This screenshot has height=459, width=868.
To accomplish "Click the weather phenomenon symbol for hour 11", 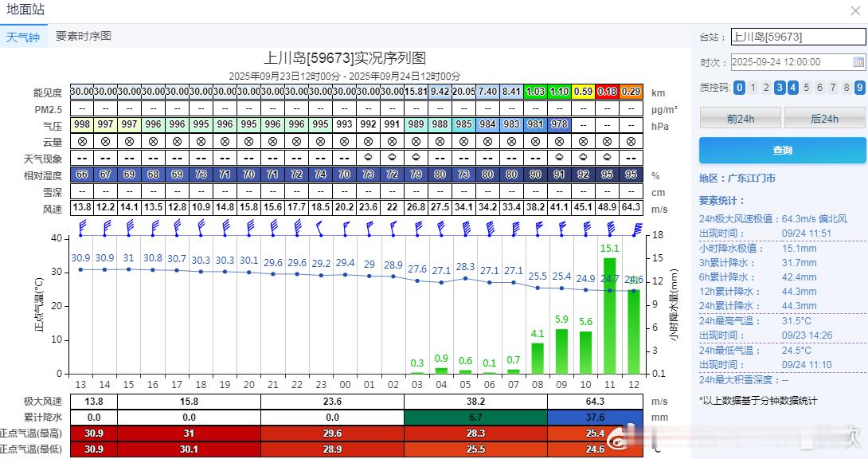I will (608, 157).
